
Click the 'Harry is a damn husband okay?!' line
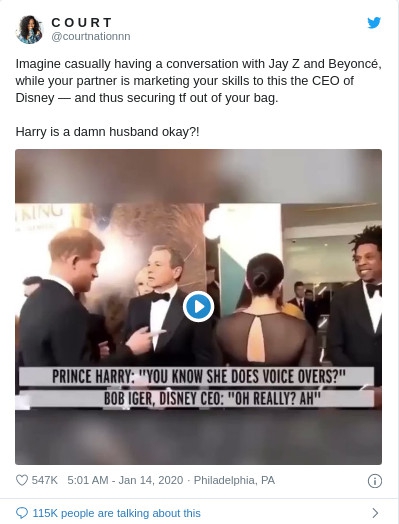coord(107,132)
